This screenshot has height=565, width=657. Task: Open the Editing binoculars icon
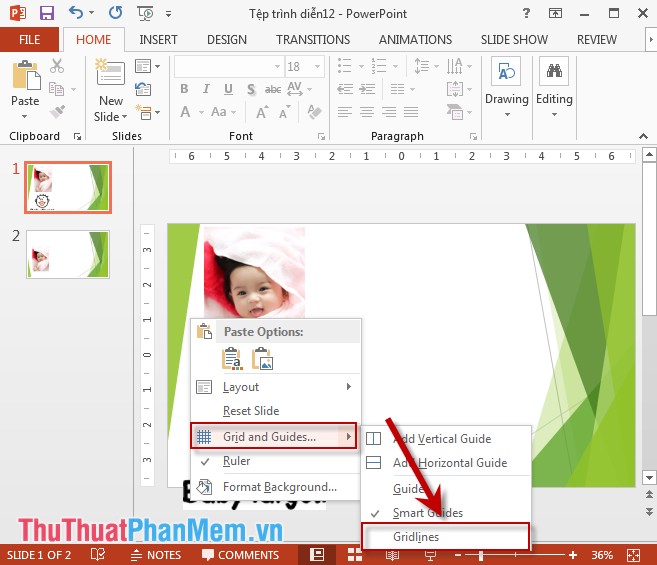pos(554,72)
